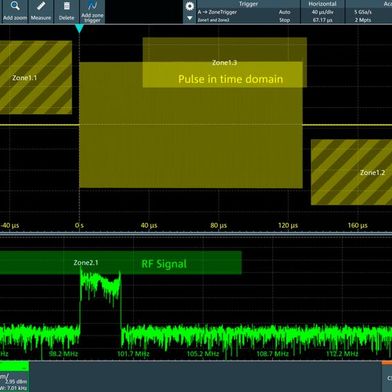Activate the Add zone trigger tool
Image resolution: width=392 pixels, height=392 pixels.
click(x=92, y=11)
